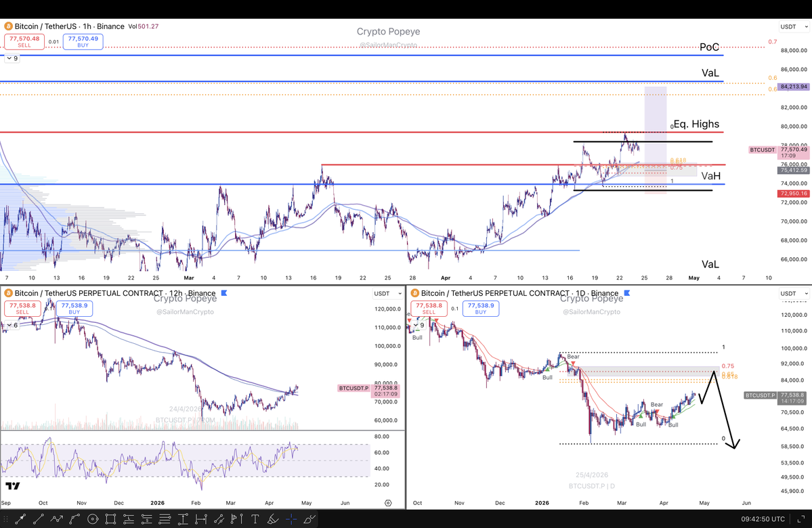Click the BTCUSDT.P price tag on 12h chart
The width and height of the screenshot is (812, 528).
pyautogui.click(x=354, y=389)
